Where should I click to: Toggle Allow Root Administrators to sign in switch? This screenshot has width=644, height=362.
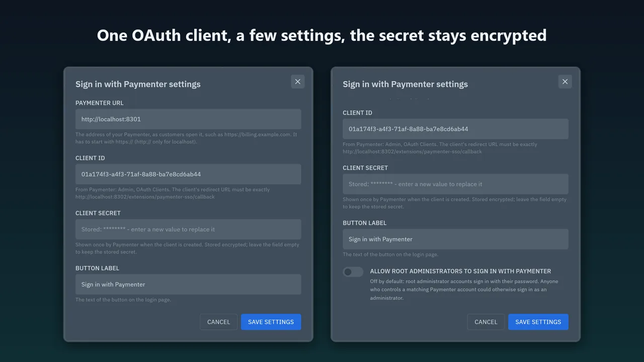353,272
